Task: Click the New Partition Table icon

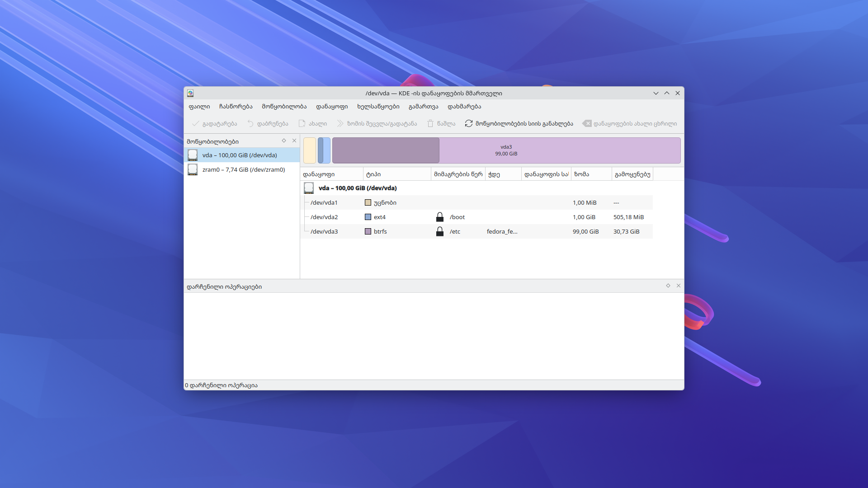Action: tap(587, 123)
